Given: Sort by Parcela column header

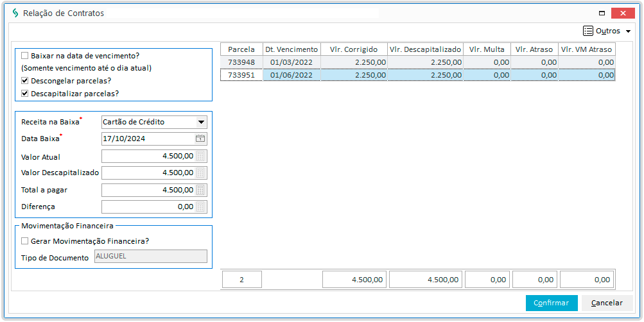Looking at the screenshot, I should click(x=241, y=49).
